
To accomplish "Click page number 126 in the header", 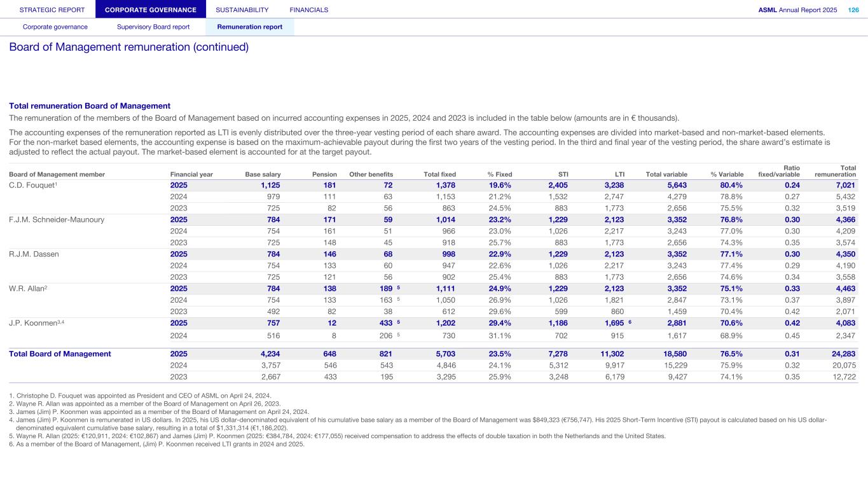I will [853, 10].
